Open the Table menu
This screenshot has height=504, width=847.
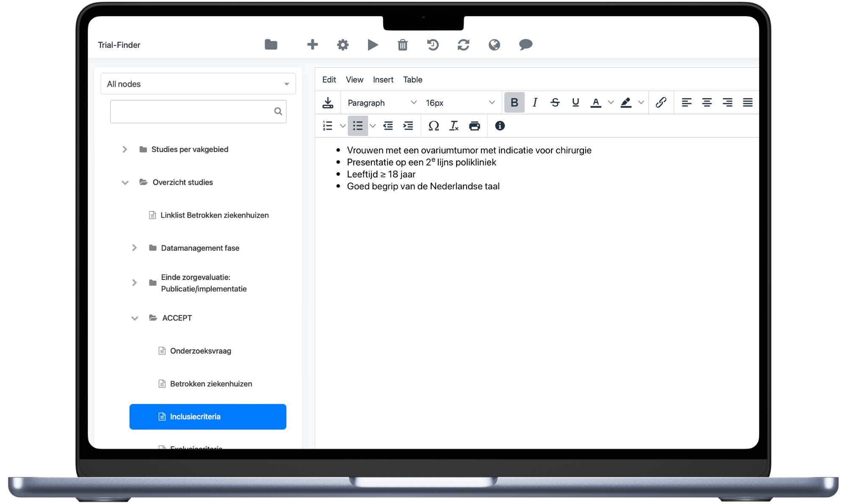412,80
